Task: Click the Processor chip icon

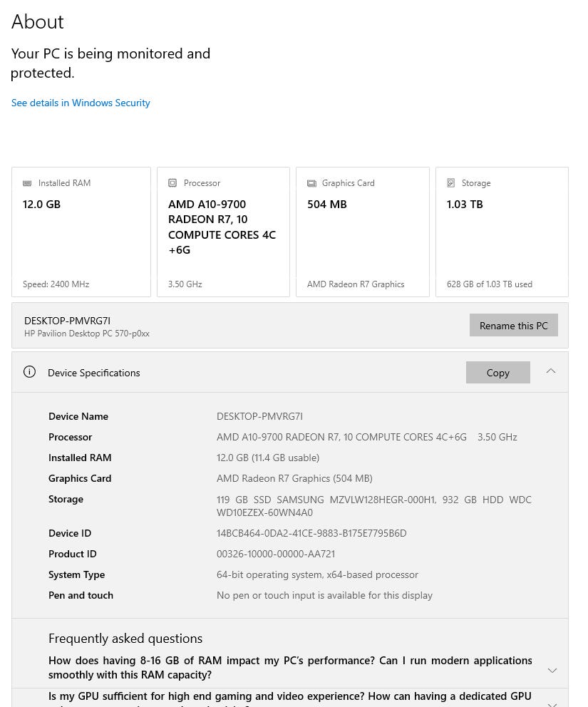Action: (x=172, y=183)
